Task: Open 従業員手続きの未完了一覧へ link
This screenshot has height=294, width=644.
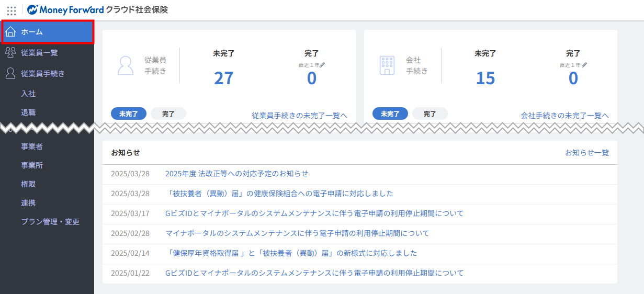Action: click(x=299, y=116)
